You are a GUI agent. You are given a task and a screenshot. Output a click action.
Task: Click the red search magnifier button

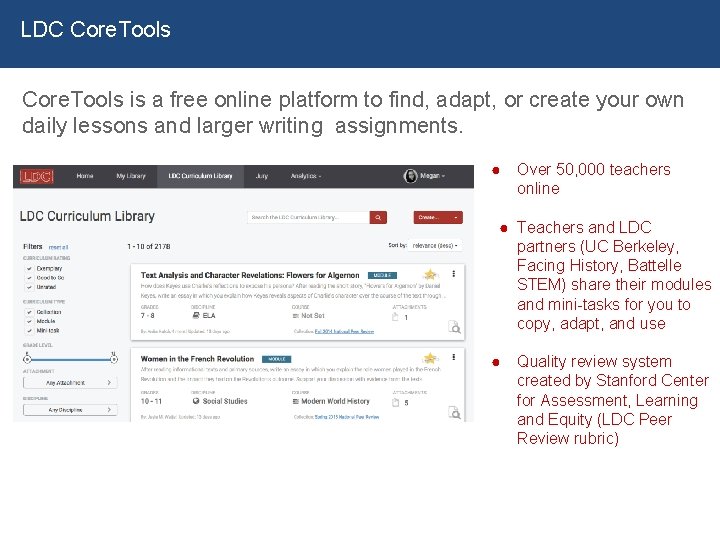pyautogui.click(x=378, y=217)
